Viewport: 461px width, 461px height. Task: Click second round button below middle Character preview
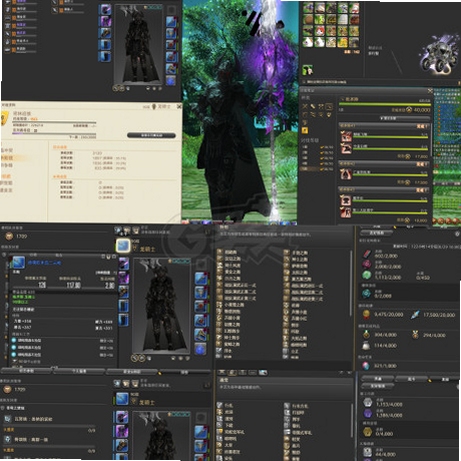(x=142, y=358)
